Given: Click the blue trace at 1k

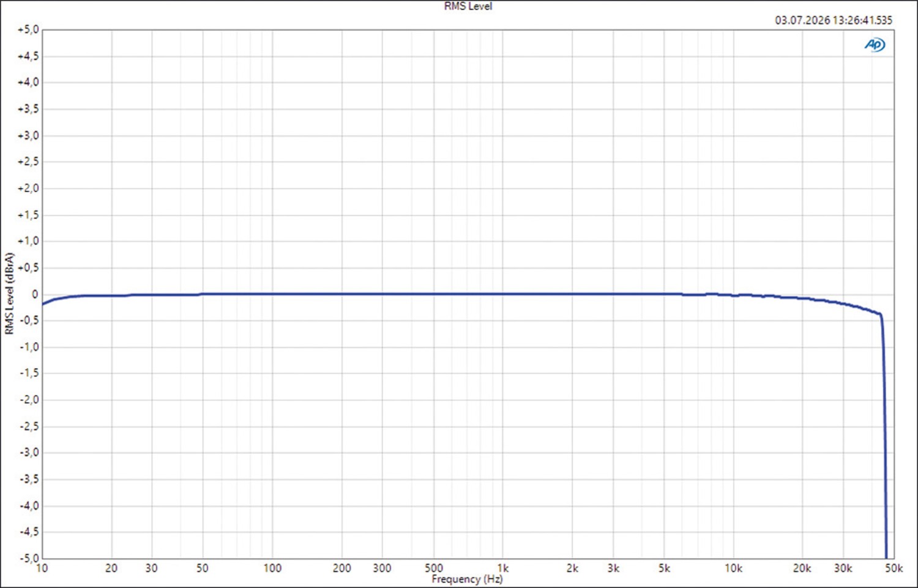Looking at the screenshot, I should (x=502, y=294).
